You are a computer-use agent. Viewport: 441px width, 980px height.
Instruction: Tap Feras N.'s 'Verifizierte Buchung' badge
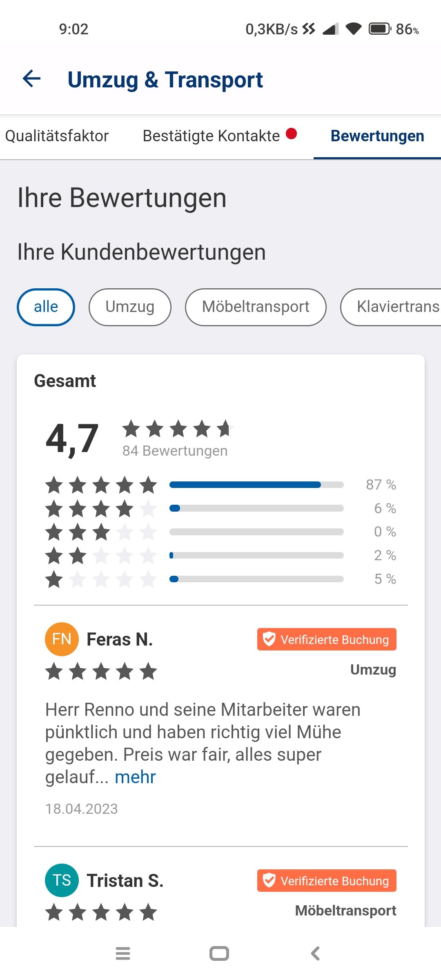coord(327,639)
